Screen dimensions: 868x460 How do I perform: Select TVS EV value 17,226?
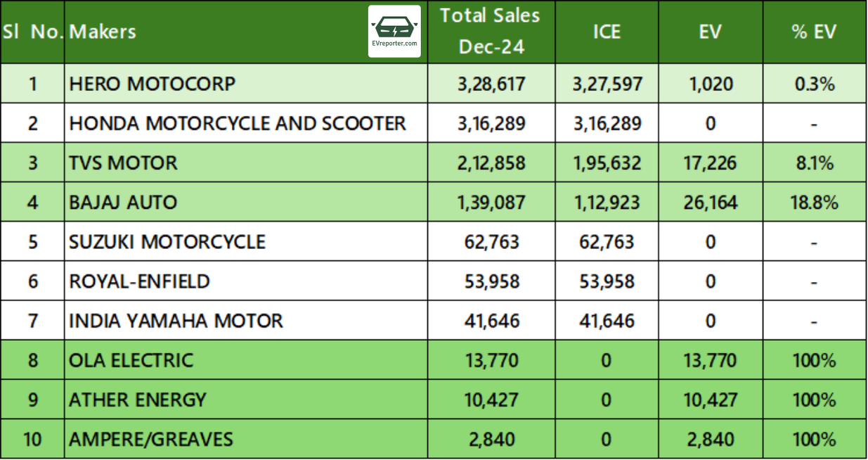tap(711, 162)
